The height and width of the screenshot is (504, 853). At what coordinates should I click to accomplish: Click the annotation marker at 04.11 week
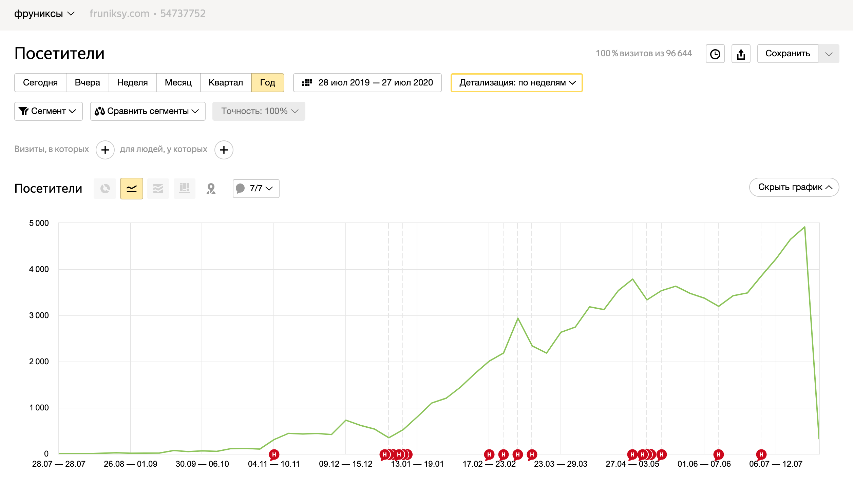tap(274, 454)
